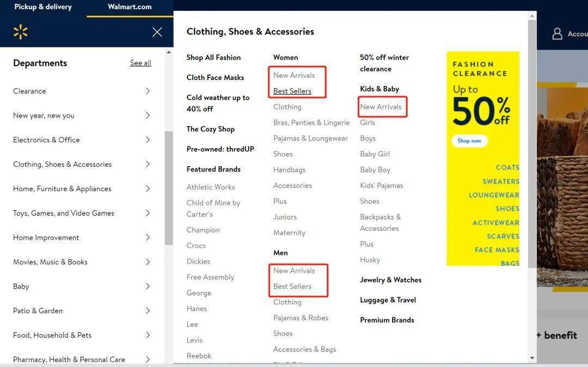Open 50% off winter clearance link

[x=384, y=63]
